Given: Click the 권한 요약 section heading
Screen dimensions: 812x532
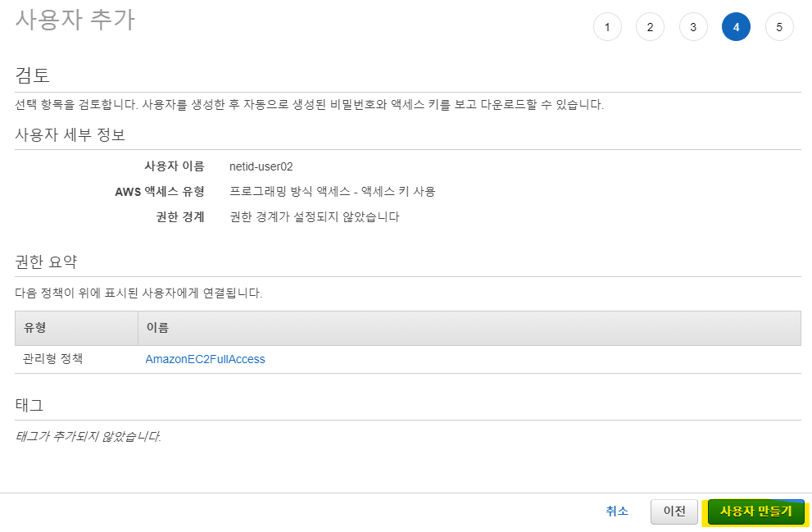Looking at the screenshot, I should 46,261.
